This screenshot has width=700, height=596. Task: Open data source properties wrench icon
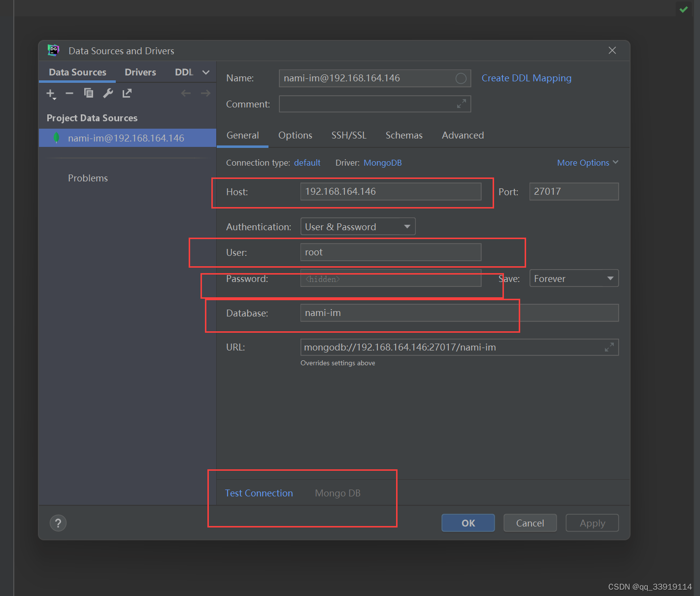(108, 93)
